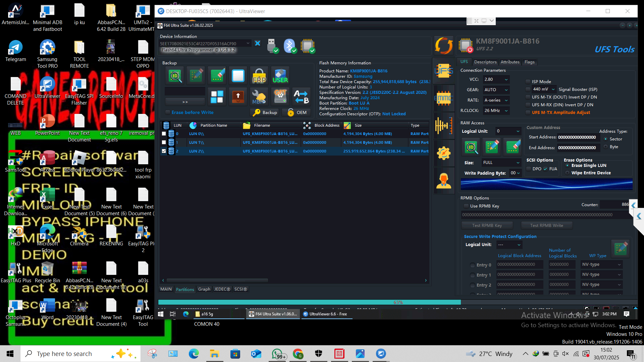Open the R.CLOCK 26 MHz dropdown
Screen dimensions: 644x362
(x=496, y=111)
